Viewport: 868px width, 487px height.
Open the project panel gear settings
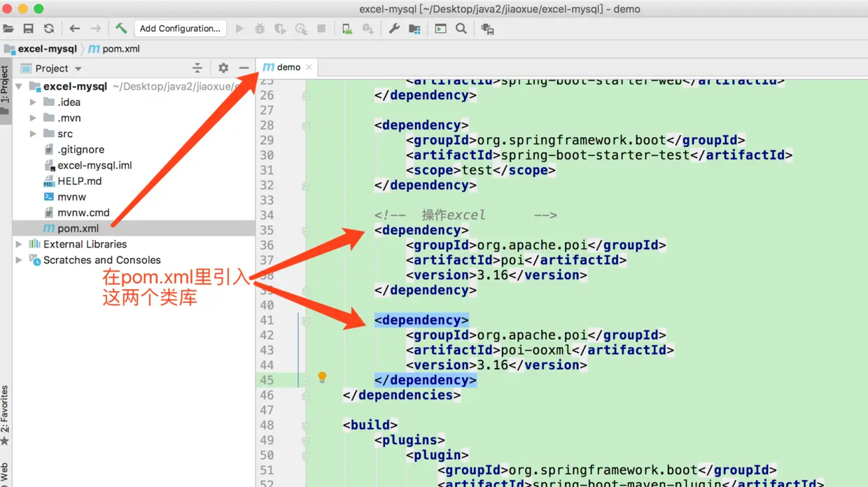(223, 68)
